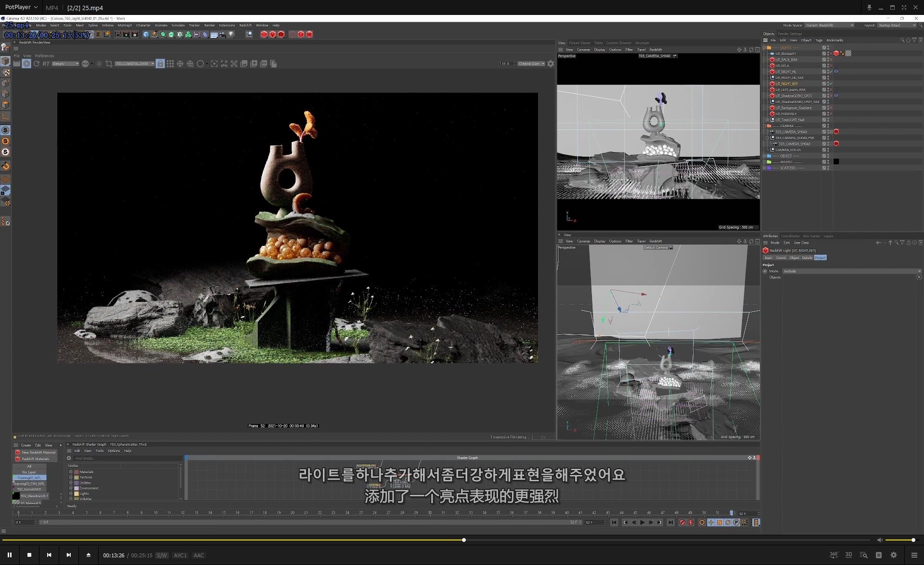Select T03_GlassBranch.1 material thumbnail
Viewport: 924px width, 565px height.
(x=16, y=496)
